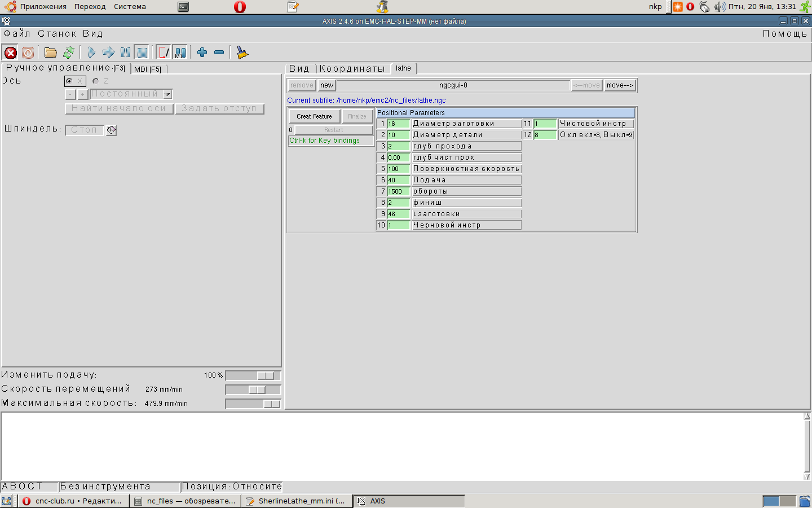This screenshot has height=508, width=812.
Task: Click the Изменить подачу feed override slider
Action: (x=253, y=375)
